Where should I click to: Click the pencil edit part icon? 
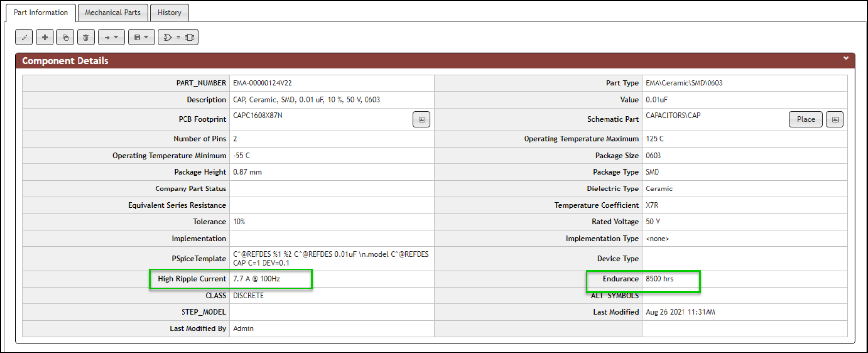tap(24, 37)
